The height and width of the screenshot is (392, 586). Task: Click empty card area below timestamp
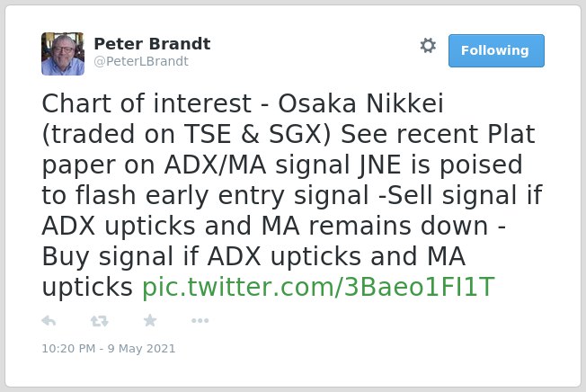tap(293, 370)
